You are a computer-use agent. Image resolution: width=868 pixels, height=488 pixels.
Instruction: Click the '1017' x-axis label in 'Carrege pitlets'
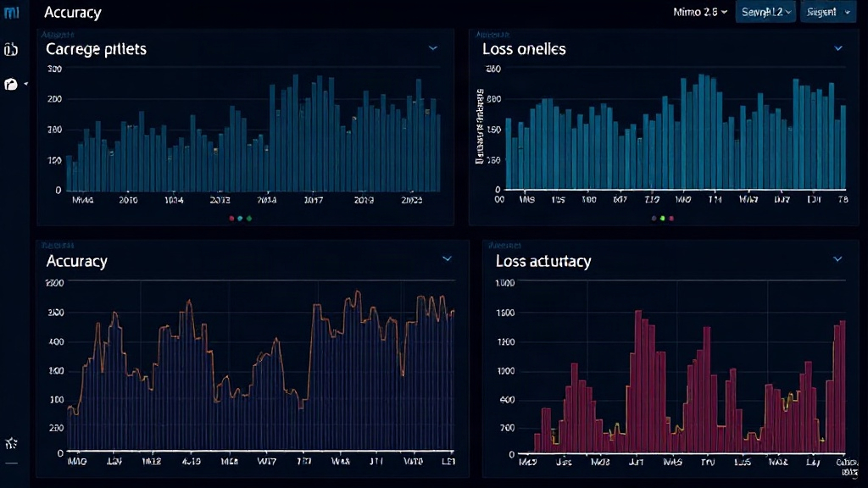(x=314, y=200)
